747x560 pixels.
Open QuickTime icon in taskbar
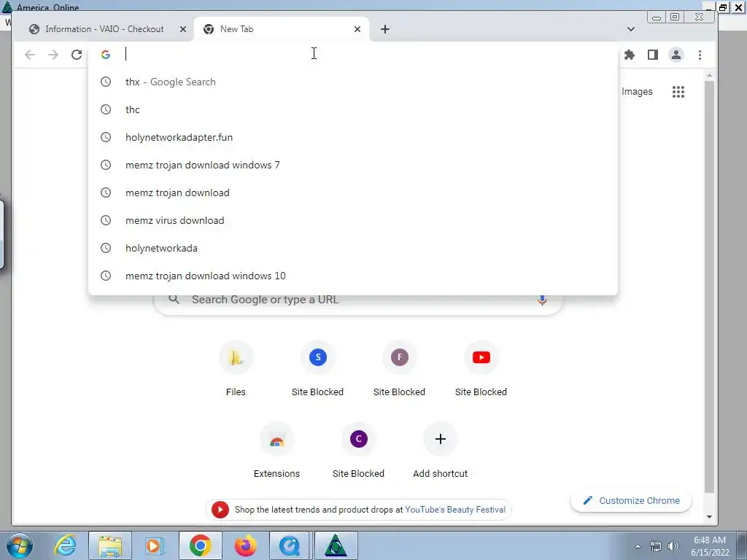click(x=289, y=545)
